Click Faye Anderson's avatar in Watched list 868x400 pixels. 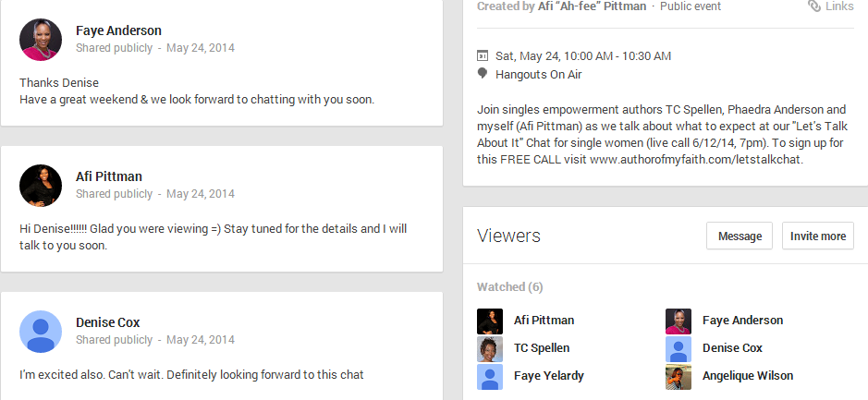[x=679, y=321]
